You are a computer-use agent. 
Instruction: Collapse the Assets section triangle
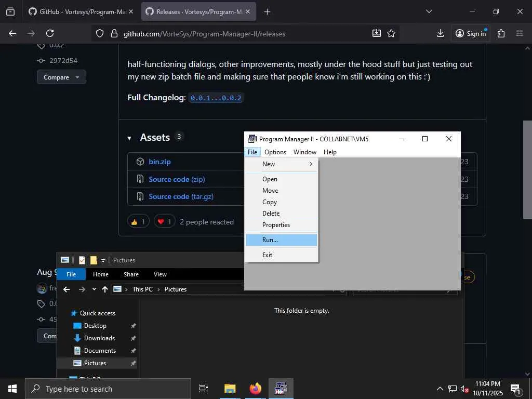[129, 138]
